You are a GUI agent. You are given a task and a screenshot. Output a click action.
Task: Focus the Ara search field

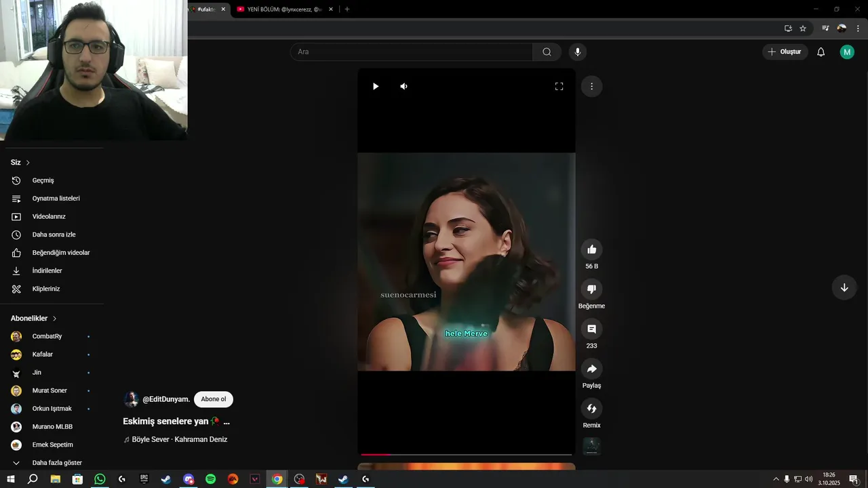[x=412, y=52]
